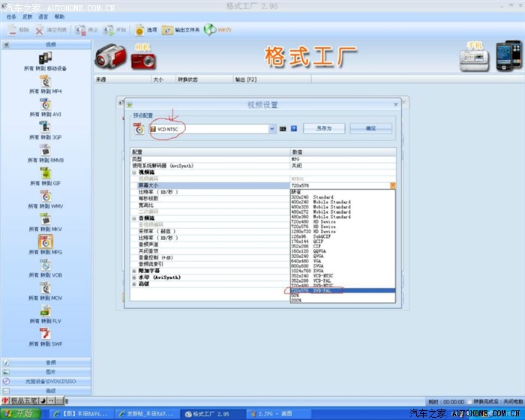Viewport: 525px width, 420px height.
Task: Open the 所有 转到 MPG converter
Action: 45,241
